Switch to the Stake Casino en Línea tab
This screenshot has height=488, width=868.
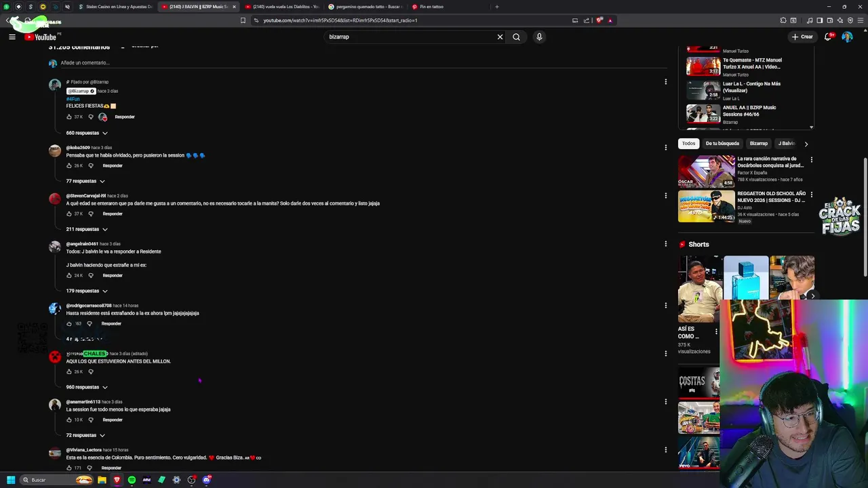pyautogui.click(x=115, y=7)
